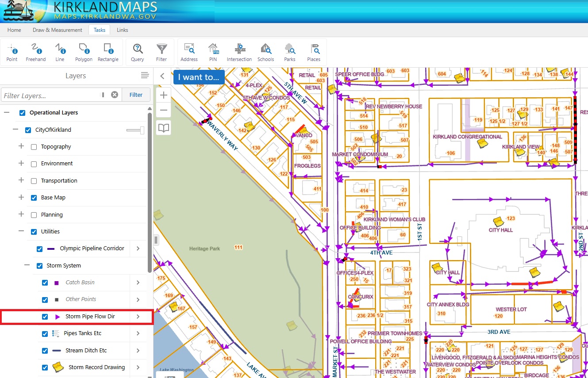
Task: Switch to the Home tab
Action: pyautogui.click(x=14, y=30)
